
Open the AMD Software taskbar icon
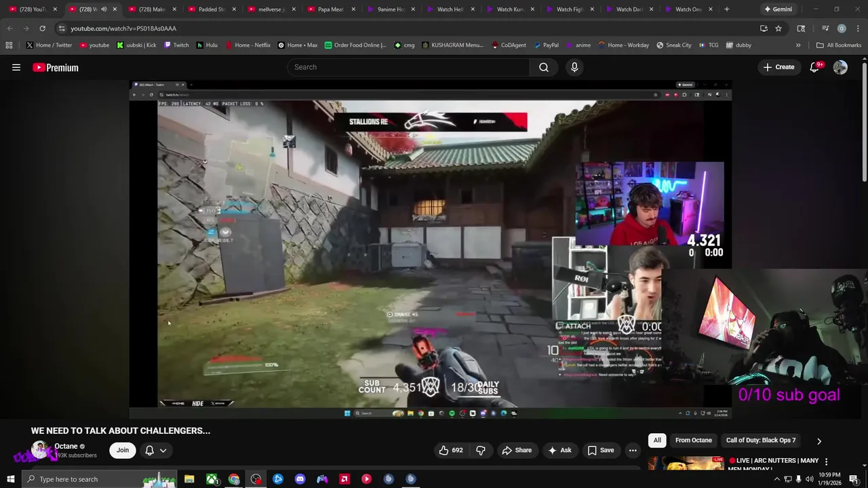(344, 479)
